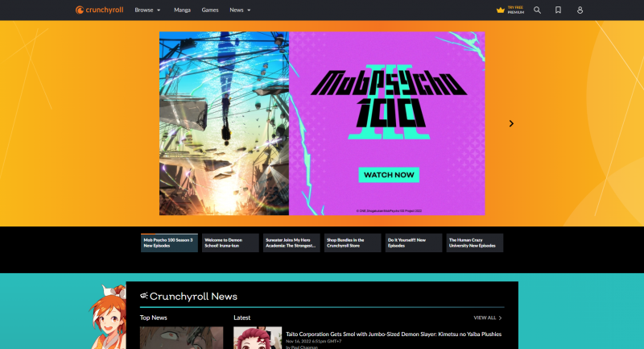Click the orange-haired Crunchyroll-Hime mascot

[108, 317]
